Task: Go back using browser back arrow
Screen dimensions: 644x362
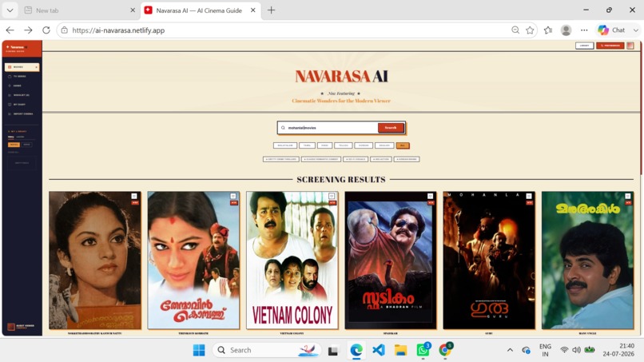Action: [x=10, y=30]
